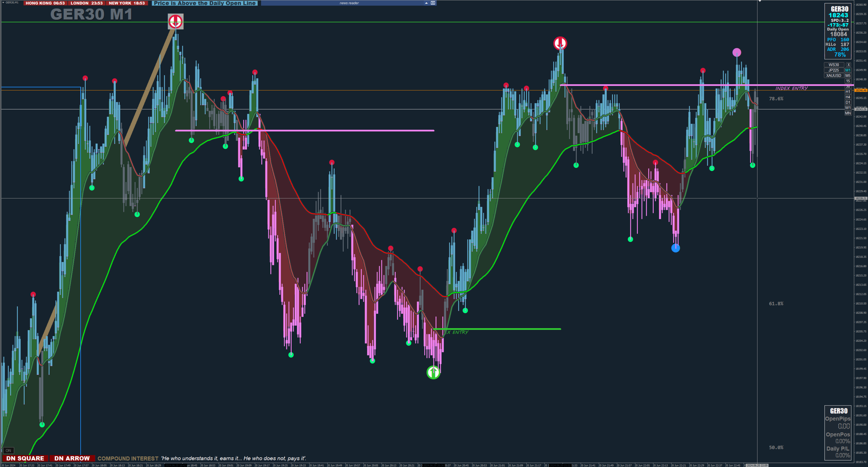Viewport: 868px width, 467px height.
Task: Close the news reader bar
Action: coord(433,3)
